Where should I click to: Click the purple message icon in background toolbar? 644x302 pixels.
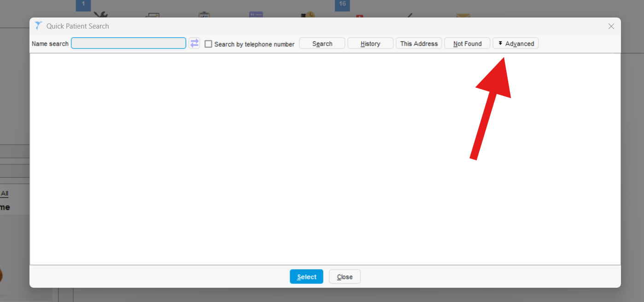256,15
